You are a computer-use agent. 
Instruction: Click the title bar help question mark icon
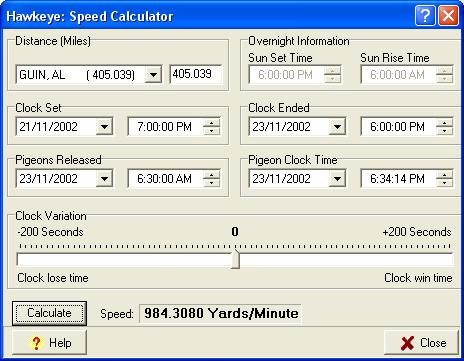point(425,15)
